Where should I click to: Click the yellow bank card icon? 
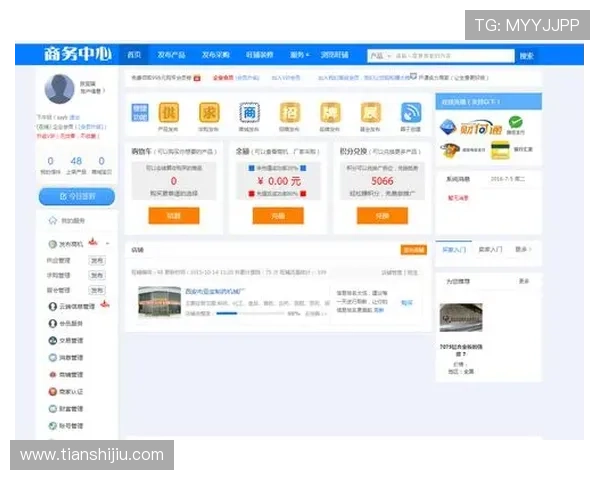[501, 150]
